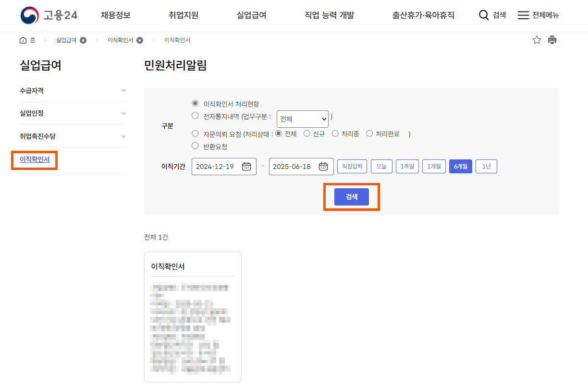Select 이직확인서 in the left sidebar
Screen dimensions: 588x387
click(34, 160)
